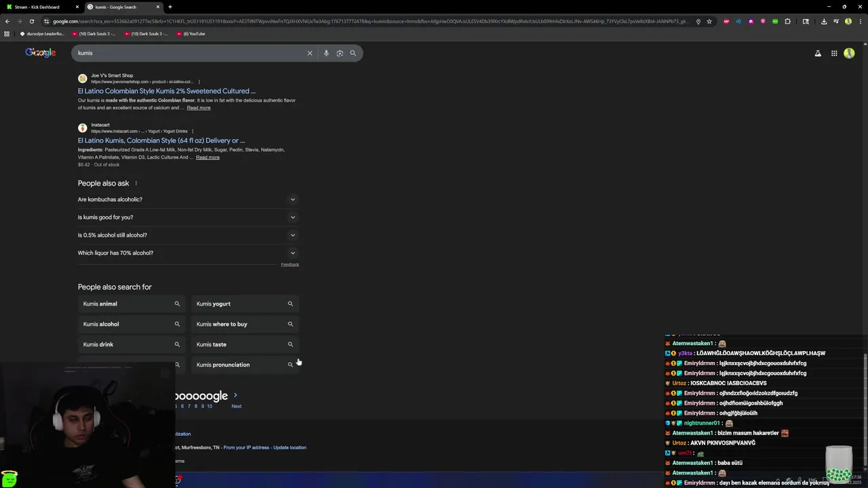Click Feedback link below questions
This screenshot has width=868, height=488.
[x=290, y=264]
